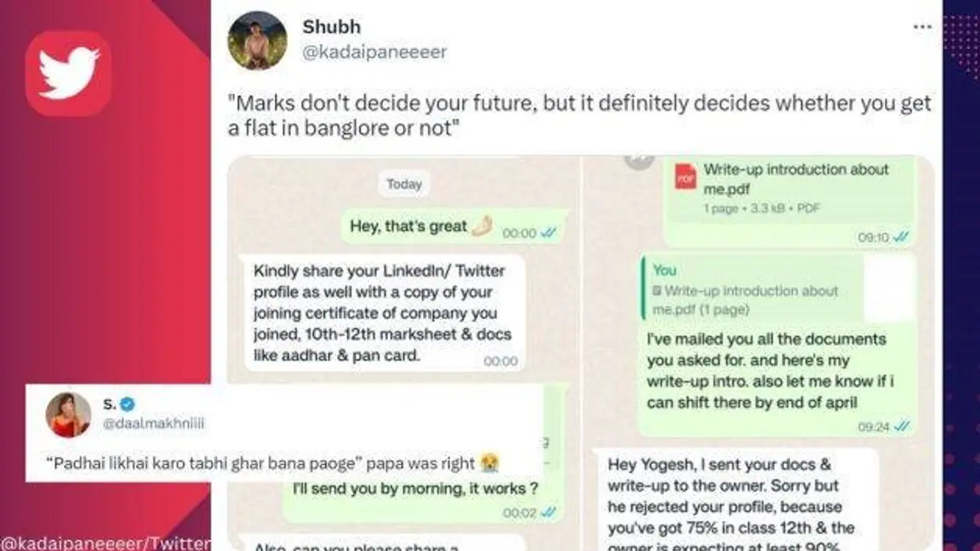Viewport: 980px width, 551px height.
Task: Click the main tweet text about marks
Action: [x=578, y=115]
